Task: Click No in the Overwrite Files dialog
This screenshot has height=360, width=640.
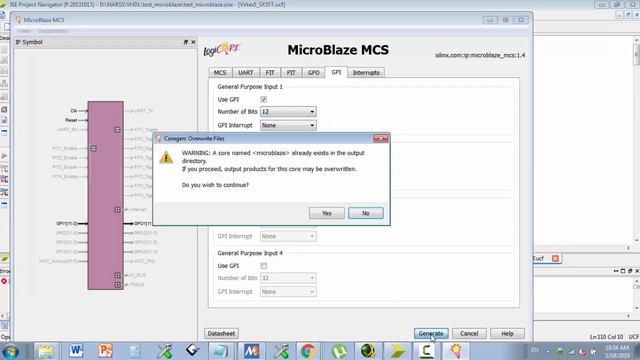Action: click(x=365, y=213)
